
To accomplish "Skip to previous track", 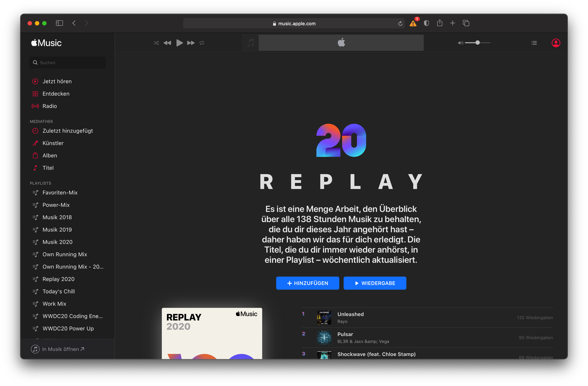I will [167, 43].
